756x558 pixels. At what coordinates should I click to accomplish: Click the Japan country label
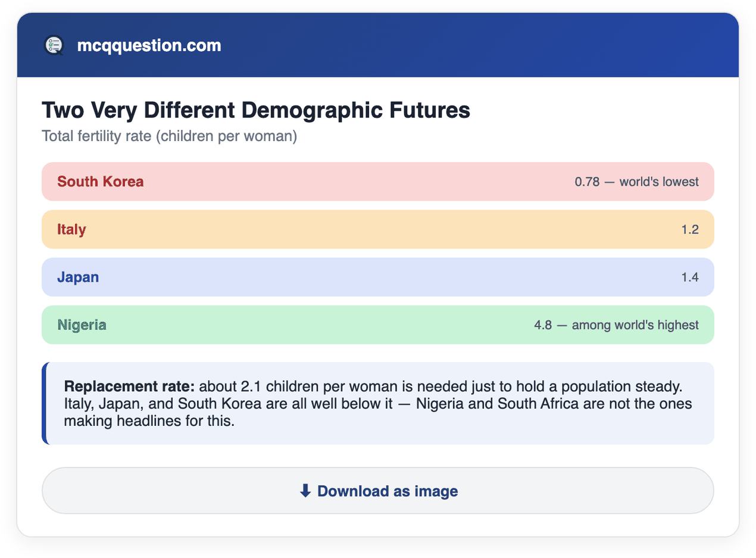tap(78, 277)
